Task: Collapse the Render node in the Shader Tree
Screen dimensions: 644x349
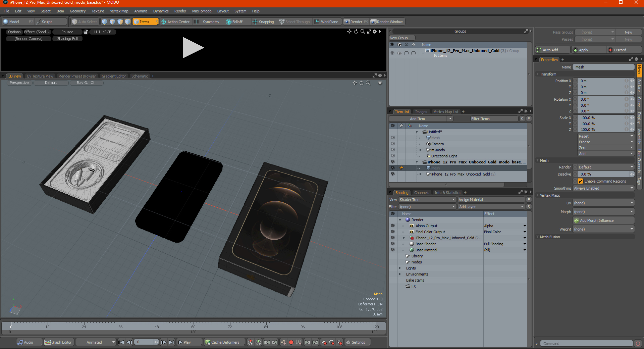Action: [400, 220]
